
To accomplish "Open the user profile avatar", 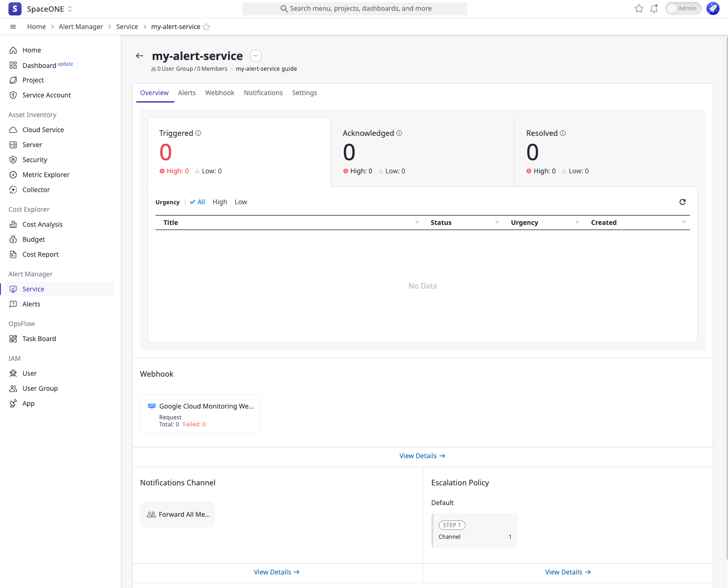I will click(x=713, y=8).
